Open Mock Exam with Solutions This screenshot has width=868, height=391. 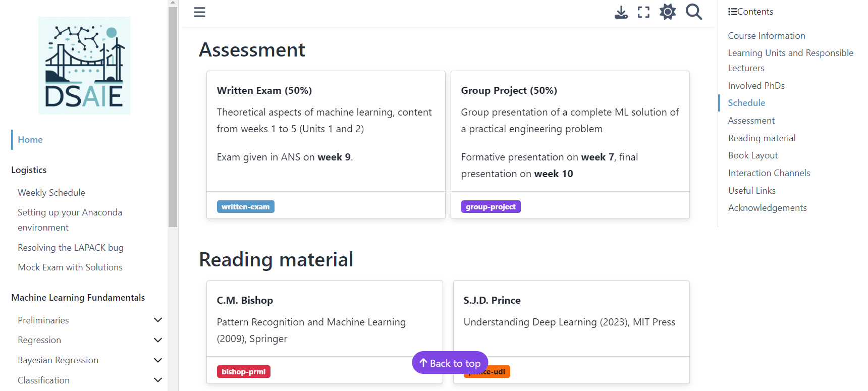coord(70,267)
